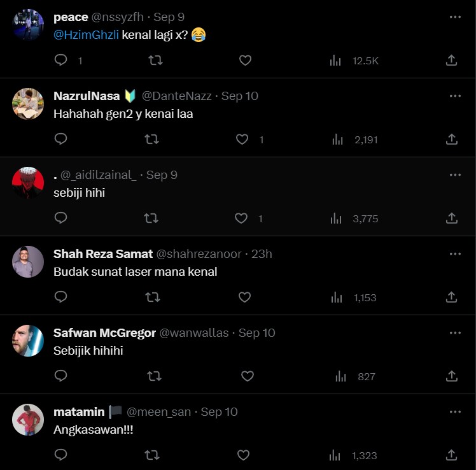
Task: Share Shah Reza Samat's tweet
Action: click(x=451, y=297)
